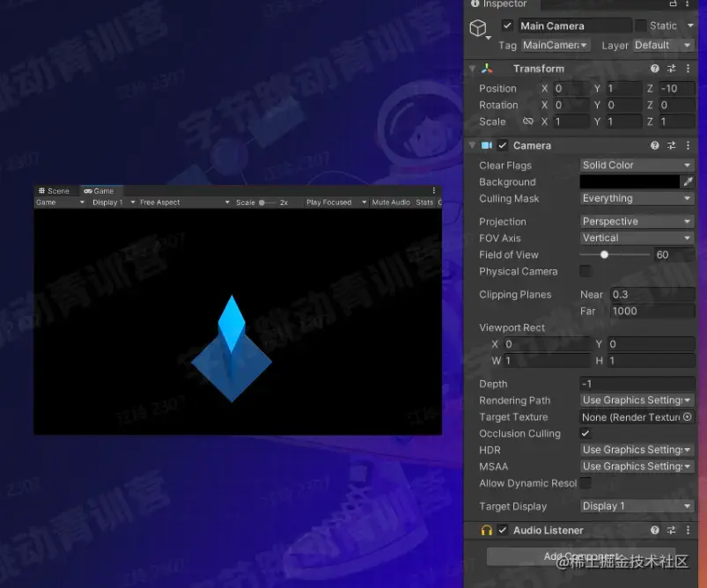Viewport: 707px width, 588px height.
Task: Click the Transform component icon
Action: [487, 69]
